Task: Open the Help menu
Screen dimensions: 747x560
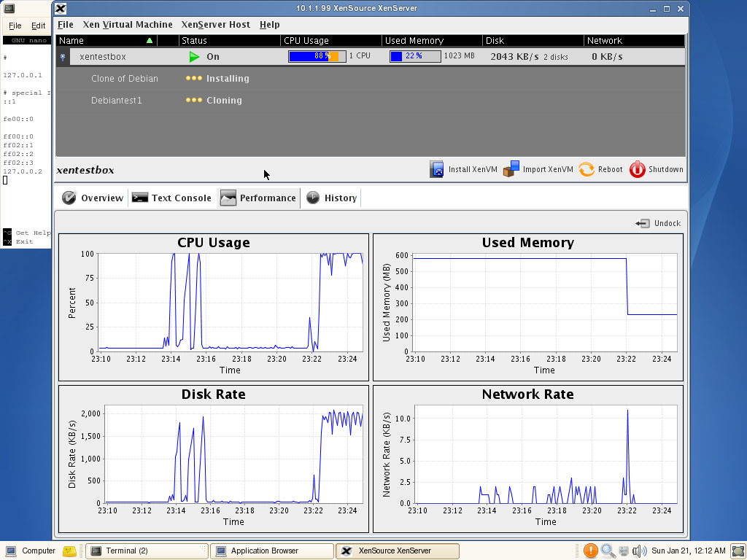Action: pyautogui.click(x=270, y=25)
